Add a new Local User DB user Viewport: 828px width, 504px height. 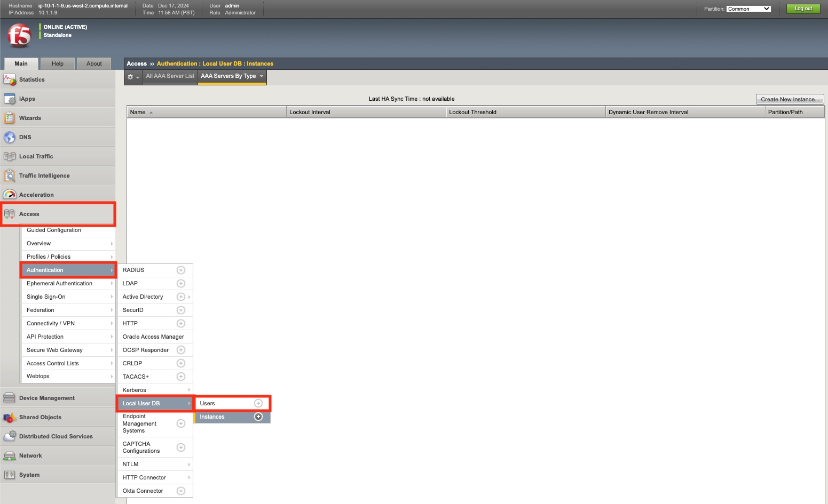[x=258, y=403]
